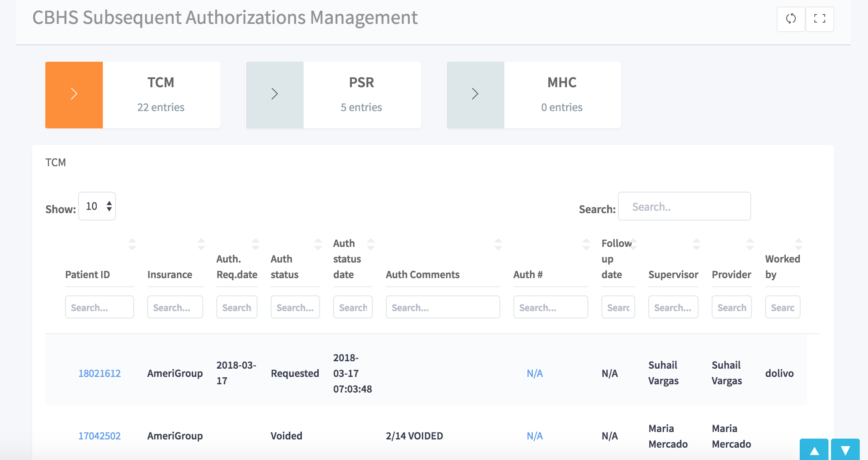Click the 2018-03-17 07:03:48 status date
The width and height of the screenshot is (868, 460).
point(353,373)
